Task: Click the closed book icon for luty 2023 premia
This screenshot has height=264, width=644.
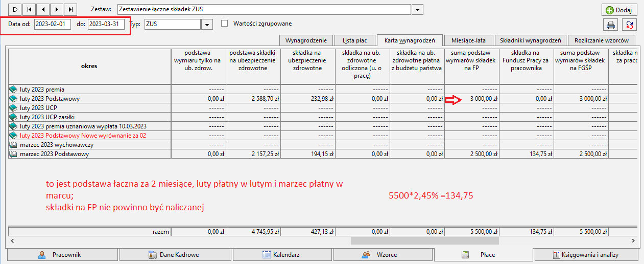Action: 13,90
